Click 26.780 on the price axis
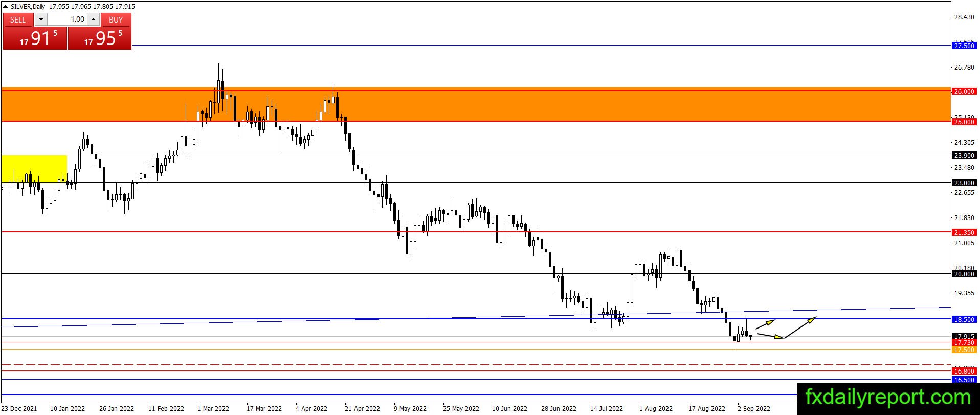The image size is (980, 415). 964,68
